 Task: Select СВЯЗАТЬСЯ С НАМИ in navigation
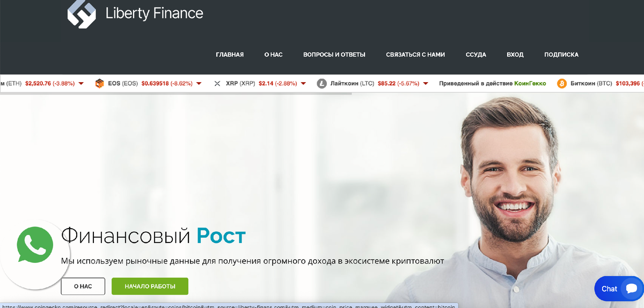pos(415,55)
